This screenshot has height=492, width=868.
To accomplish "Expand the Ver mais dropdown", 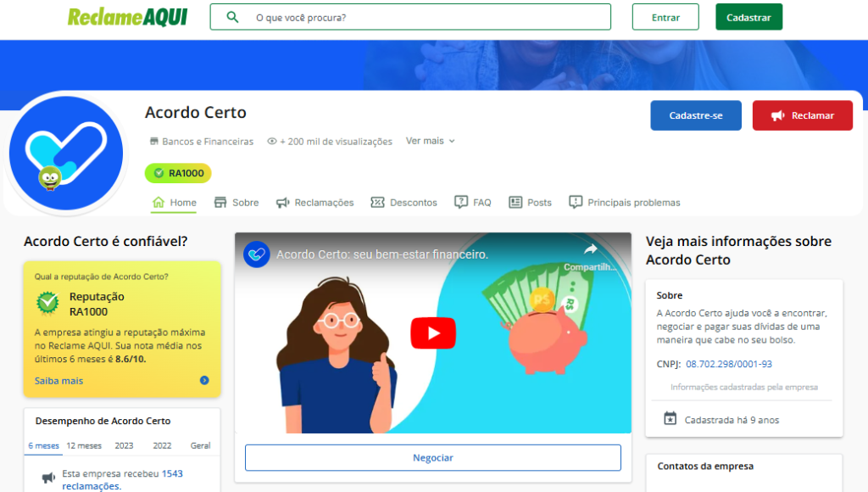I will (431, 141).
